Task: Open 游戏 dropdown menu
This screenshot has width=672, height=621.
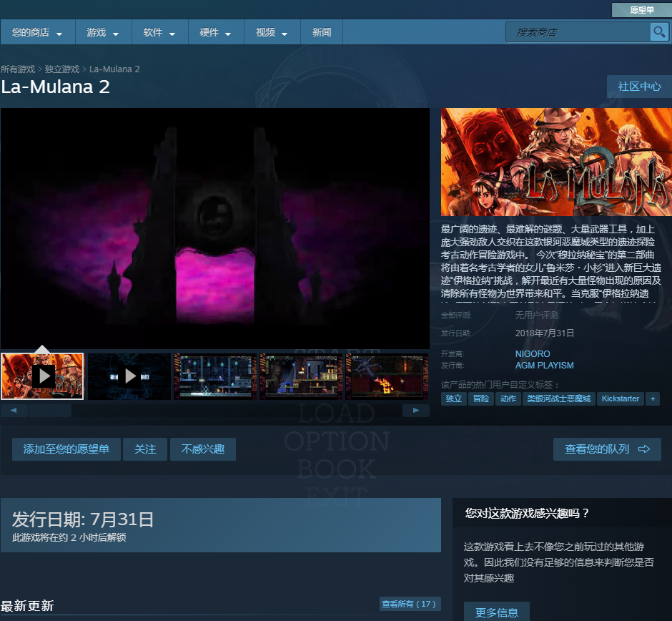Action: [103, 32]
